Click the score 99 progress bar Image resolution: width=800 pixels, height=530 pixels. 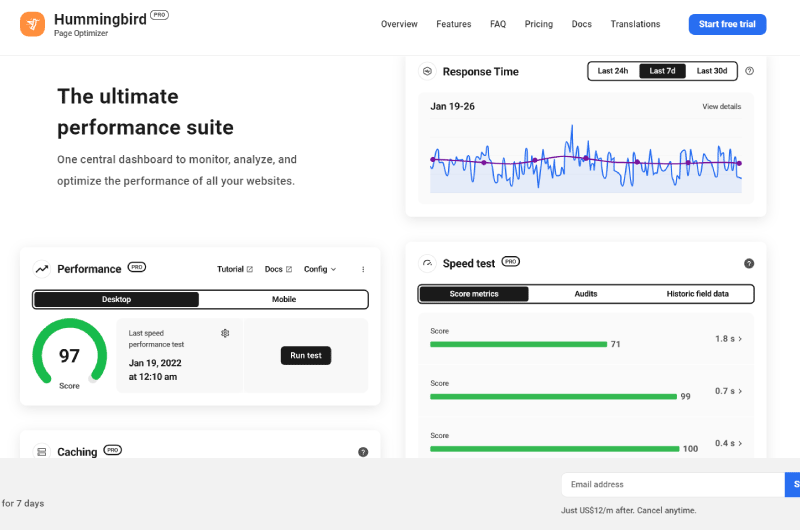click(554, 396)
